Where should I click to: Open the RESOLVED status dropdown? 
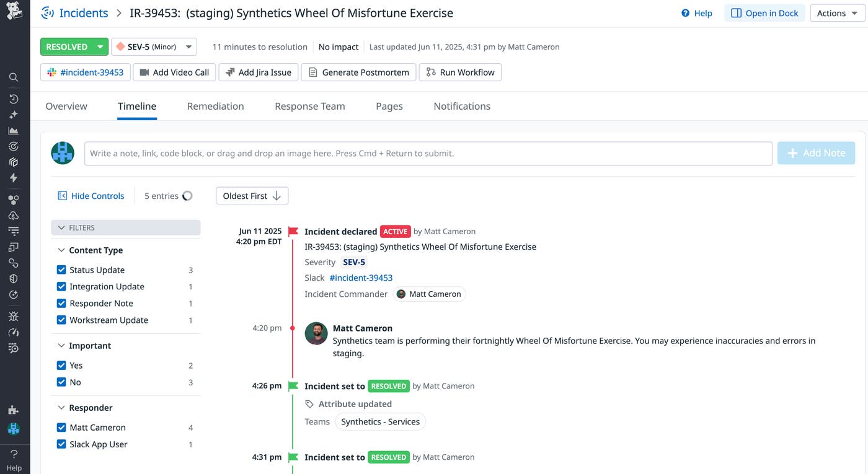(100, 47)
